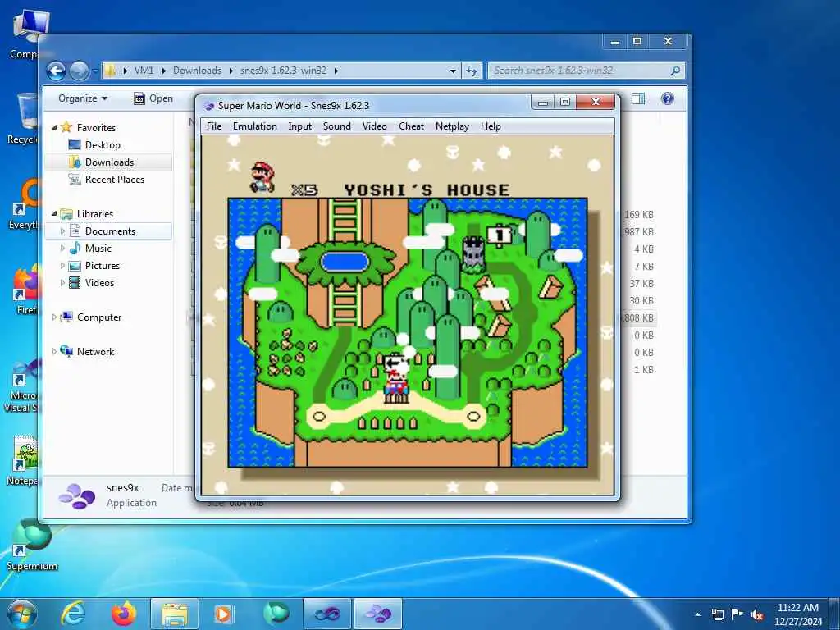Click the Forward arrow in Explorer
Viewport: 840px width, 630px height.
click(80, 71)
